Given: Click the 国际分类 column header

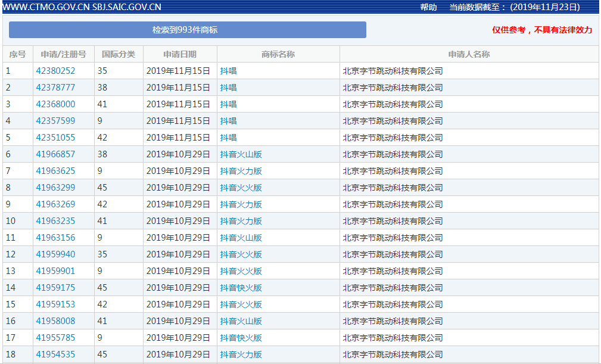Looking at the screenshot, I should click(x=119, y=54).
